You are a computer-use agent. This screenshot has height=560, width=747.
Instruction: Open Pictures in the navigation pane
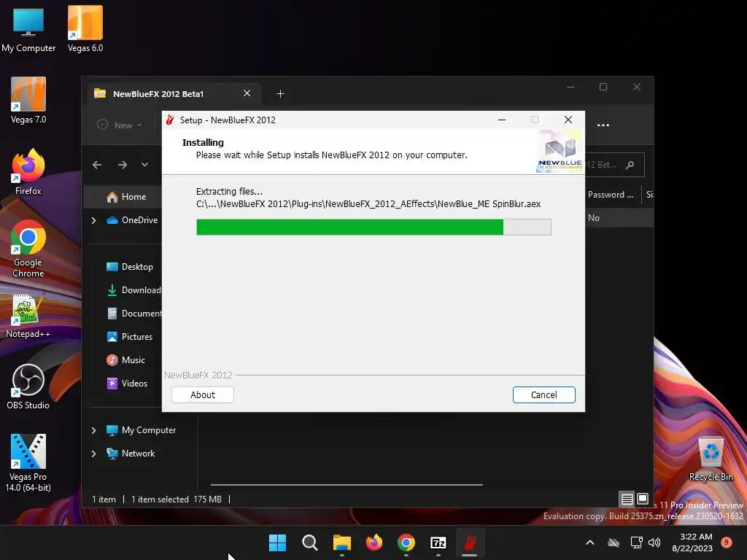click(130, 337)
